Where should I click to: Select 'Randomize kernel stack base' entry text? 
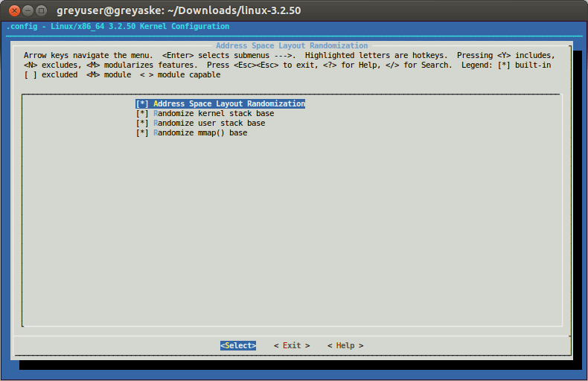click(214, 114)
